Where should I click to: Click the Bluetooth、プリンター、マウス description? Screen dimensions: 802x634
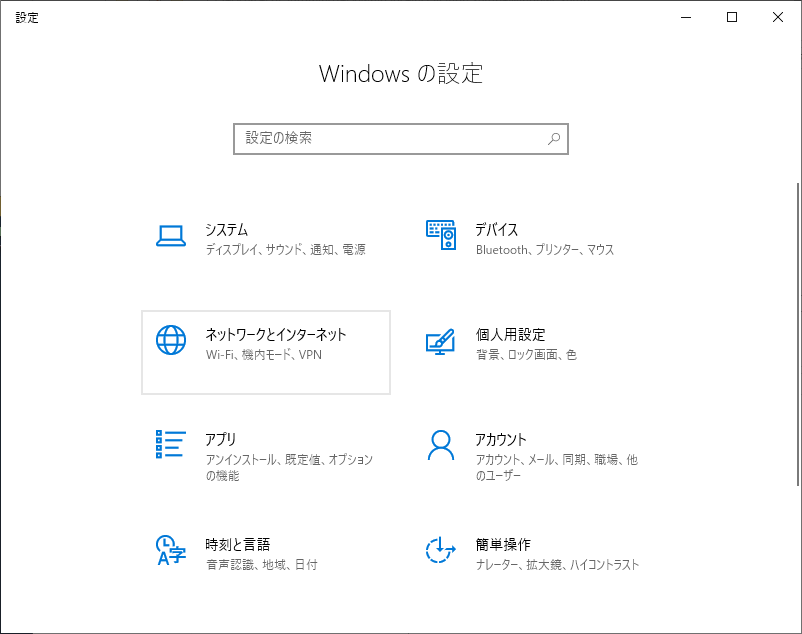coord(545,250)
